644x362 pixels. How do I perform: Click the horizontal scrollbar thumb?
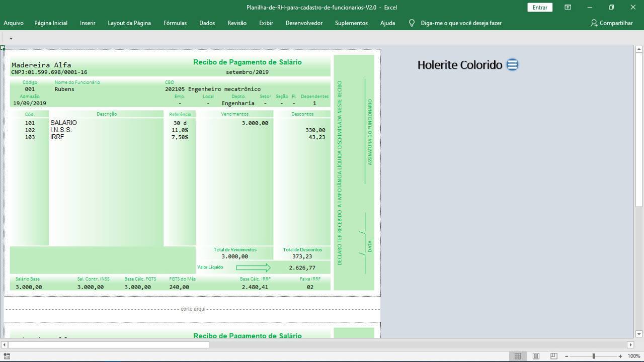[x=109, y=345]
